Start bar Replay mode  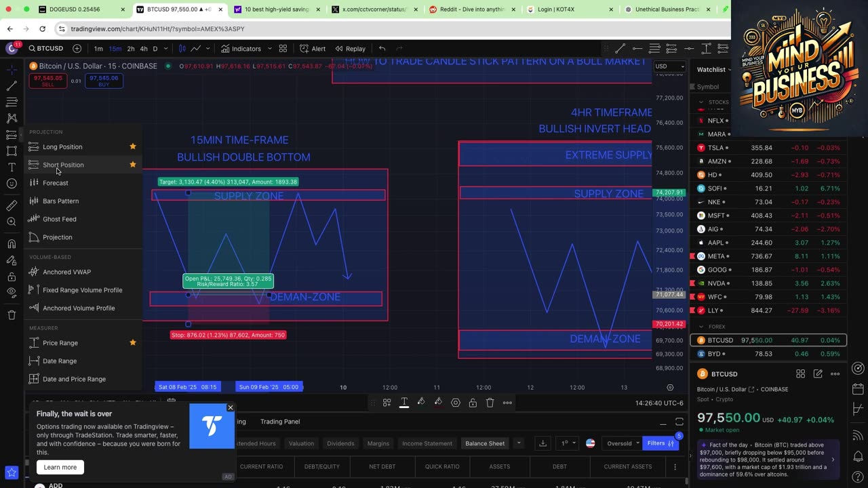tap(351, 49)
